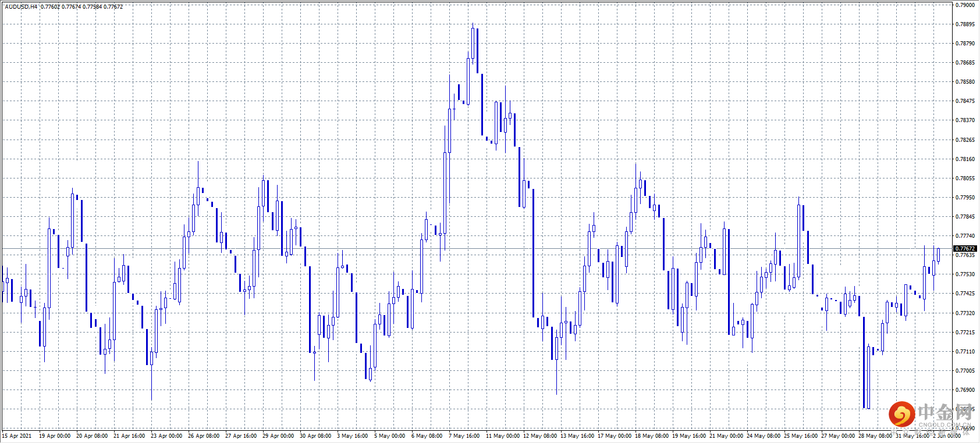This screenshot has height=443, width=980.
Task: Click the 27 Apr 16:00 time label
Action: (241, 436)
